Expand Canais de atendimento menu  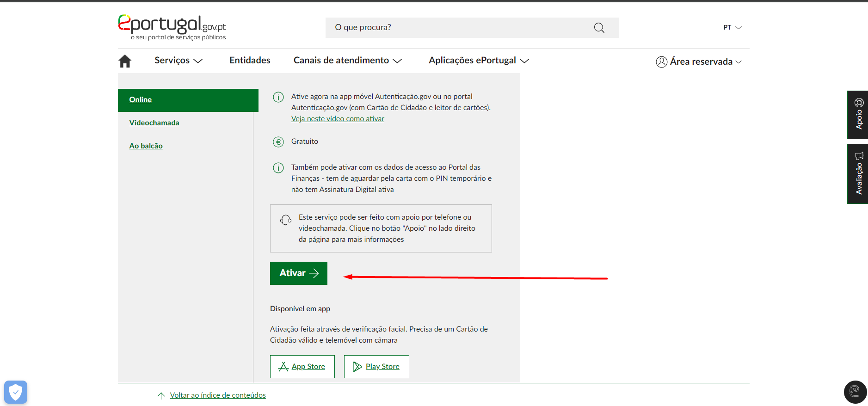[348, 61]
